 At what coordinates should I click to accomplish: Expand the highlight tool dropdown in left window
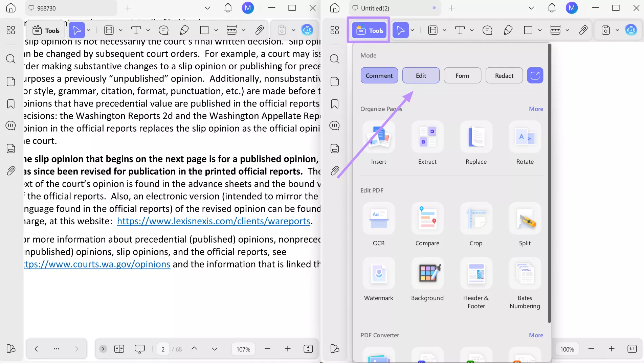click(121, 30)
